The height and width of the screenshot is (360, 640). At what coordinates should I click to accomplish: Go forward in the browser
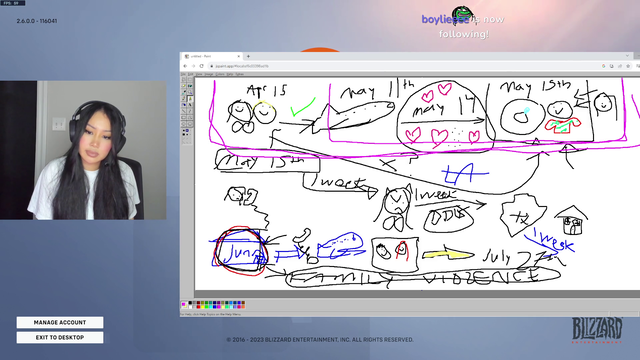point(193,66)
